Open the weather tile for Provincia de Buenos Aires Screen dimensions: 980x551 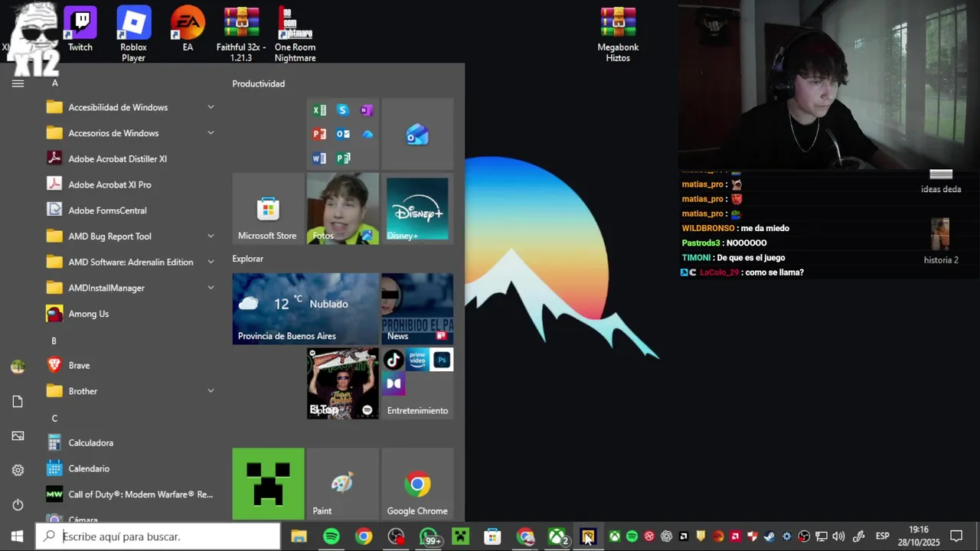305,308
